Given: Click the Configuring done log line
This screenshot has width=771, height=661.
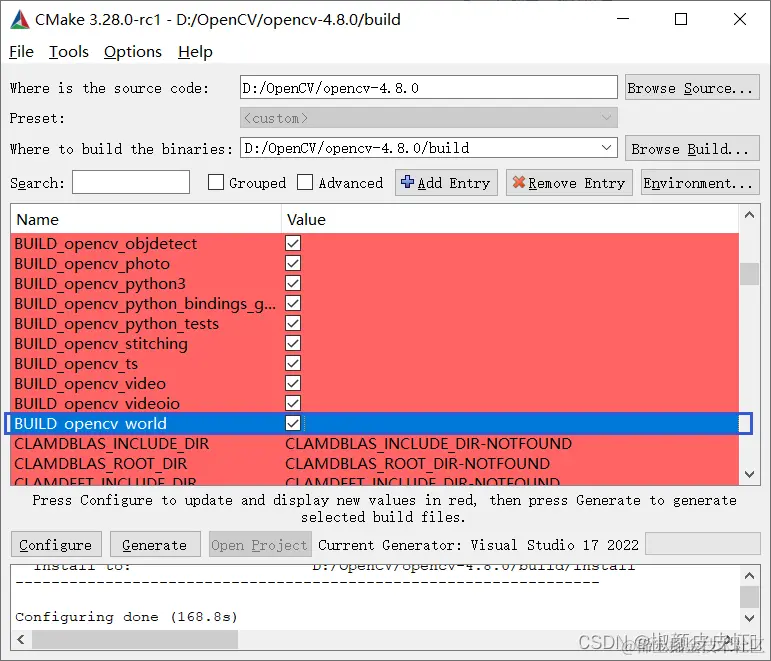Looking at the screenshot, I should tap(126, 617).
